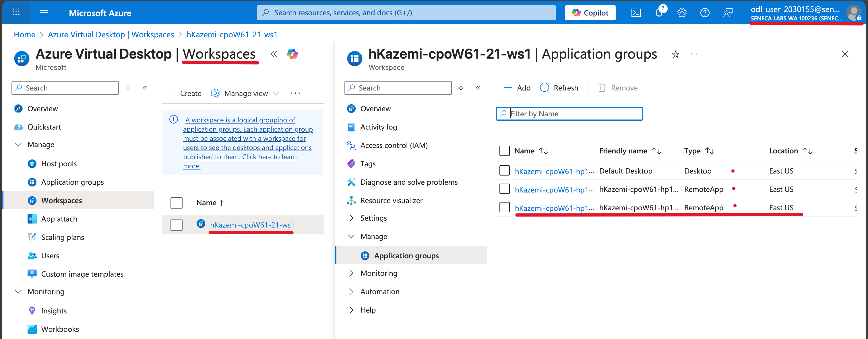The width and height of the screenshot is (868, 339).
Task: Open the help question mark icon
Action: tap(705, 13)
